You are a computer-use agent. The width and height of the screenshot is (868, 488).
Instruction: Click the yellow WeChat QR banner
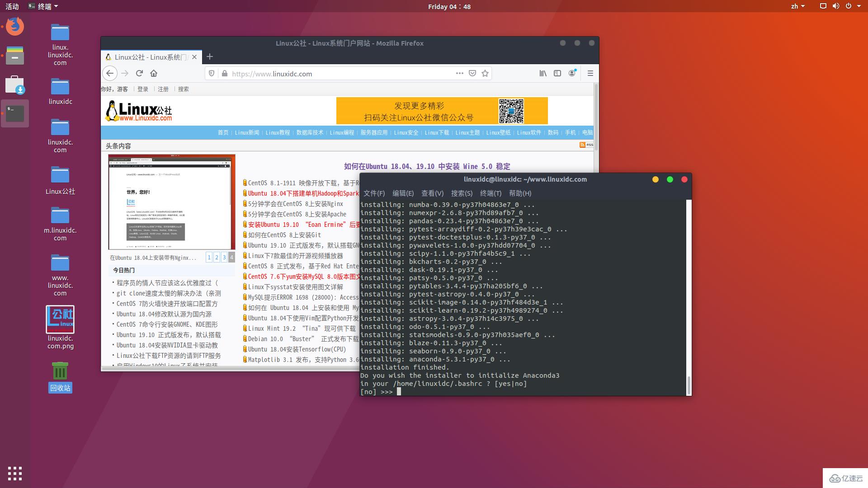pyautogui.click(x=442, y=111)
